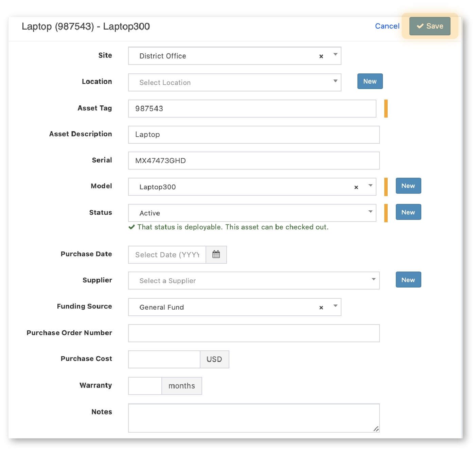Edit the Asset Tag field 987543
This screenshot has width=476, height=452.
(252, 108)
